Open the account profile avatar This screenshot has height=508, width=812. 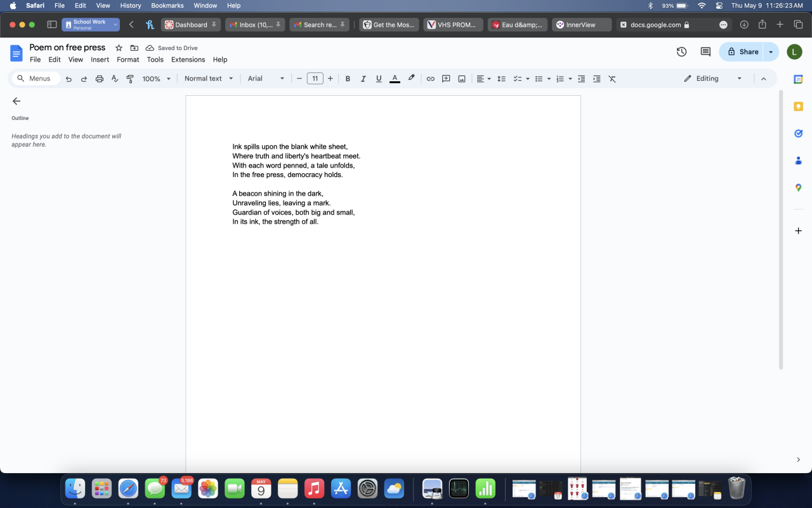click(x=794, y=52)
